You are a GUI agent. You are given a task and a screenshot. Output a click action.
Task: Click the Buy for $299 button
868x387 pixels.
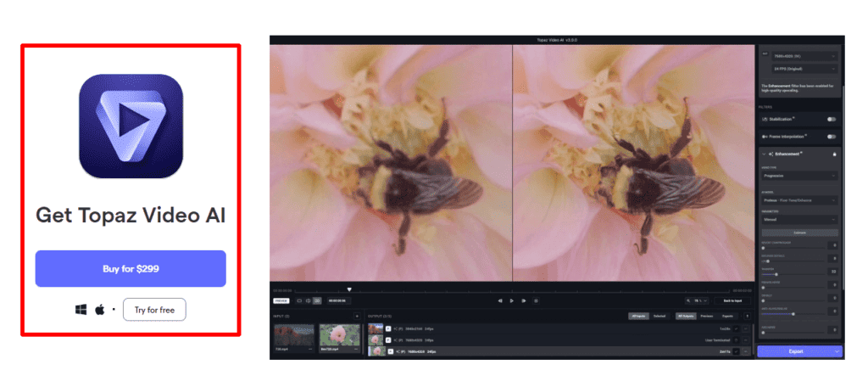coord(131,269)
